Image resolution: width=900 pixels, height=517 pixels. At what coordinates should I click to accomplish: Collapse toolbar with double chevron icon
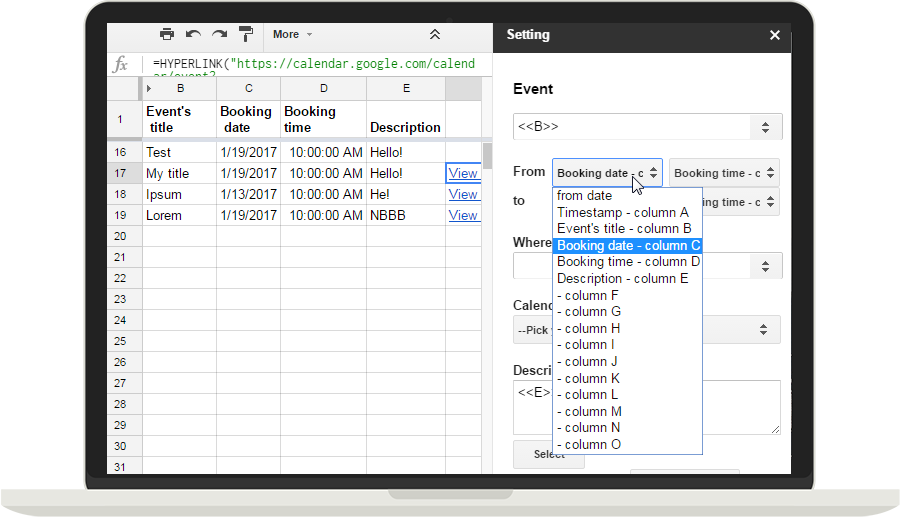(435, 34)
